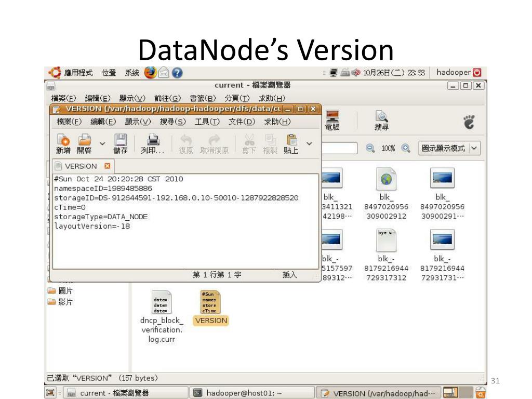Click the network monitor icon in tray
Screen dimensions: 532x399
[x=334, y=73]
